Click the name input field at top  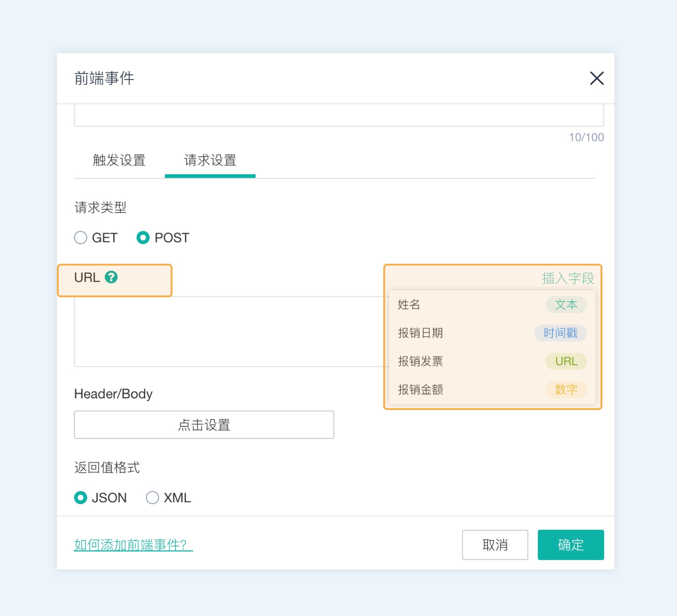(338, 116)
